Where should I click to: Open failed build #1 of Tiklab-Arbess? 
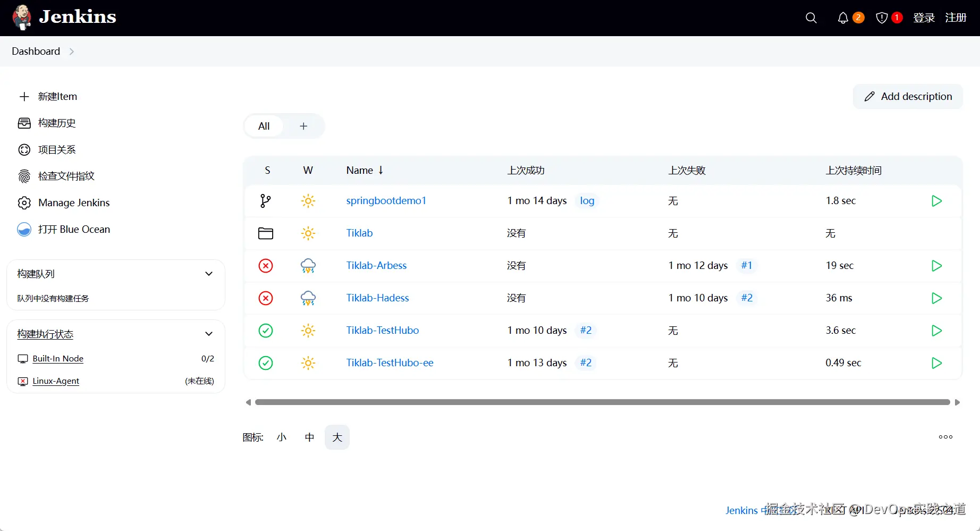(x=747, y=266)
